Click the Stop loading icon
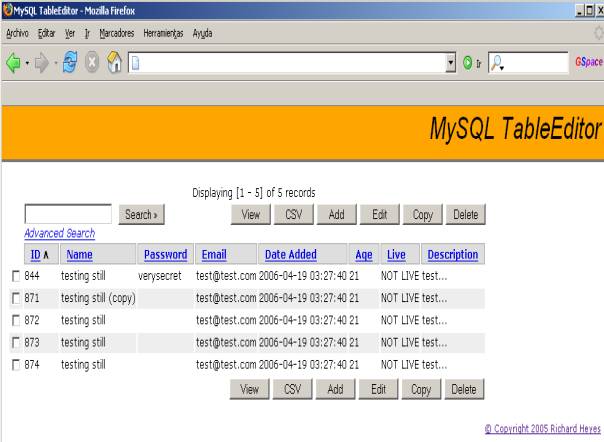This screenshot has width=604, height=442. coord(92,62)
